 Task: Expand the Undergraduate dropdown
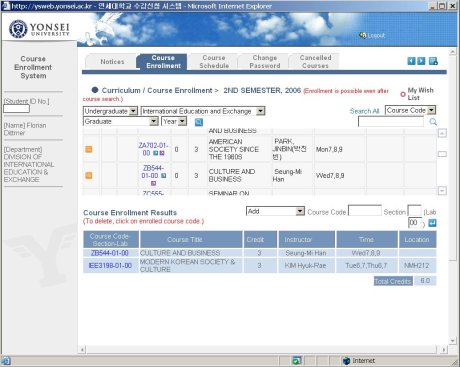[110, 111]
